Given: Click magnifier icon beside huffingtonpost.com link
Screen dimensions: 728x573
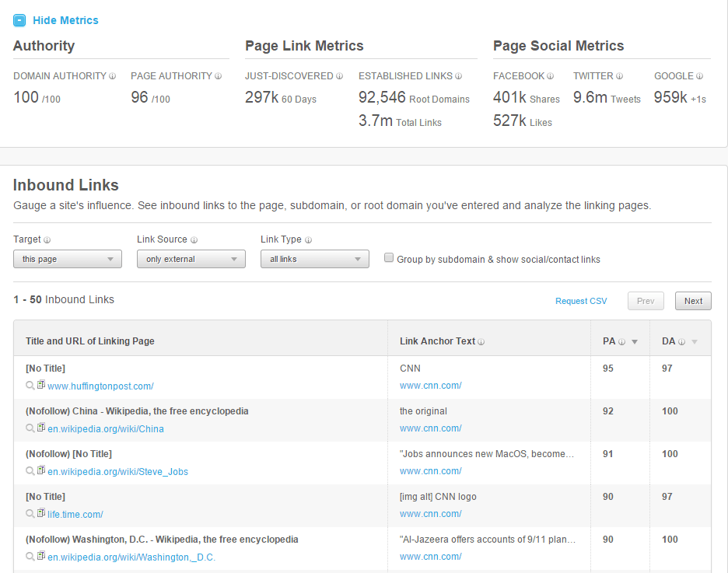Looking at the screenshot, I should coord(30,385).
